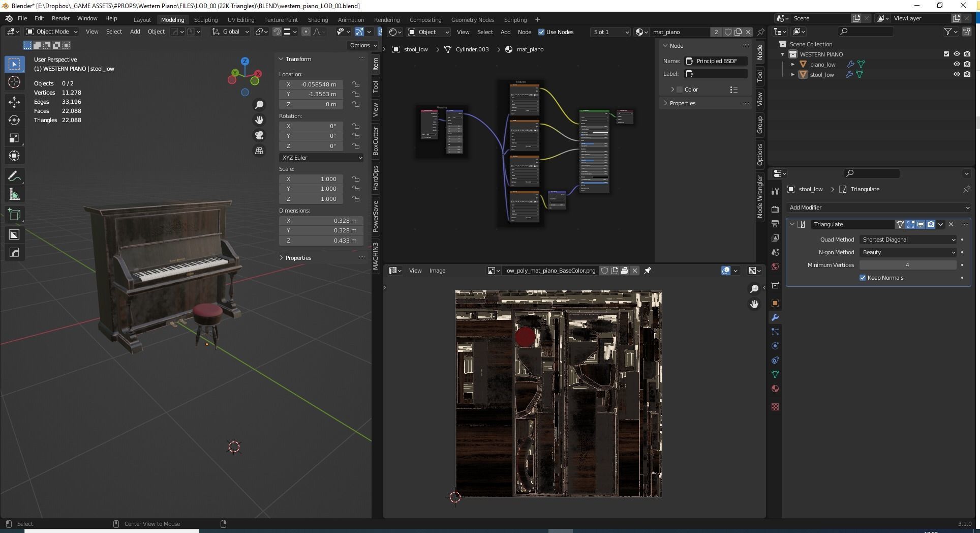Image resolution: width=980 pixels, height=533 pixels.
Task: Toggle camera view in viewport
Action: pyautogui.click(x=259, y=135)
